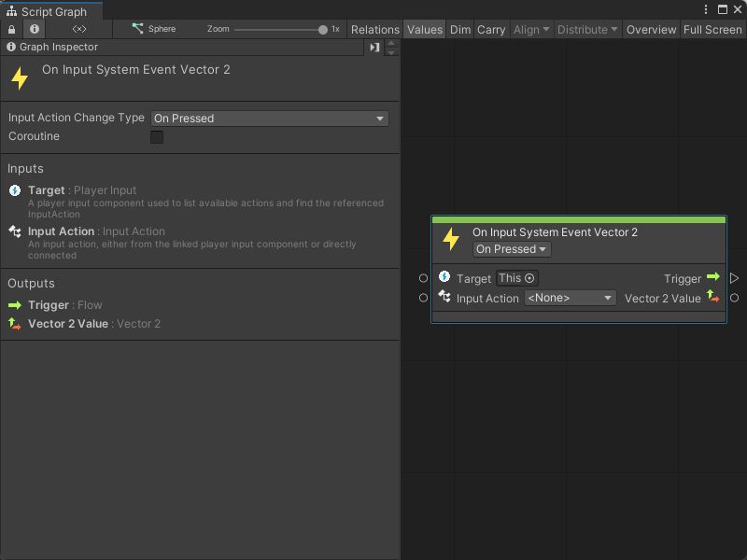The image size is (747, 560).
Task: Select the edit graph <> icon
Action: click(x=78, y=29)
